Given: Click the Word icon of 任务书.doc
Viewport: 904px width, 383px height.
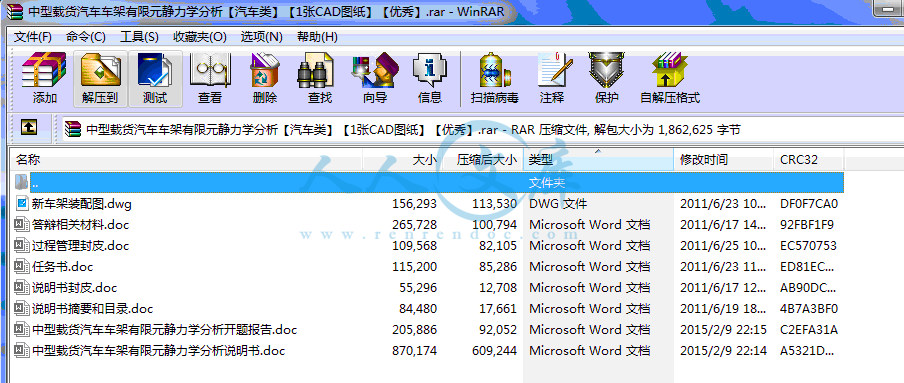Looking at the screenshot, I should pos(22,266).
